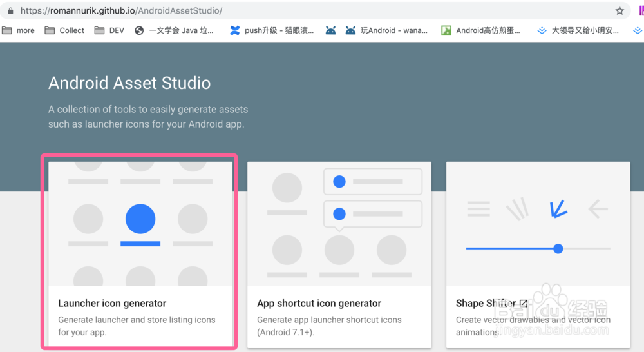The height and width of the screenshot is (352, 644).
Task: Open the 'push升级 - 猫眼演' bookmark
Action: (x=272, y=30)
